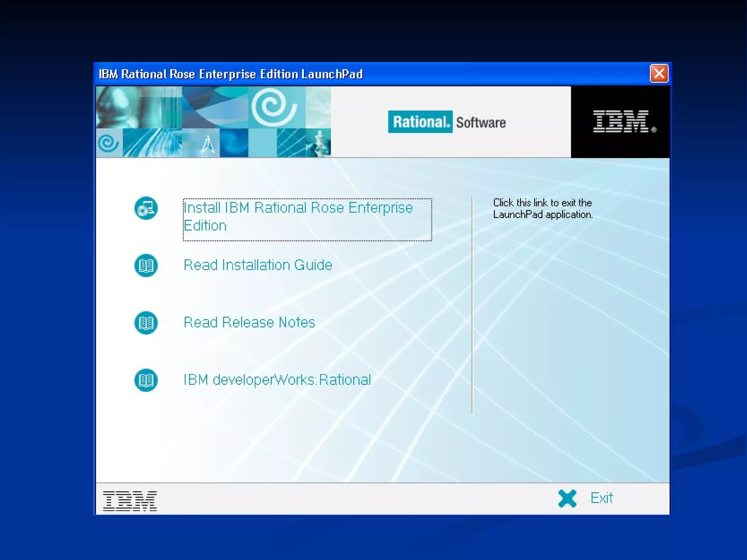747x560 pixels.
Task: Click the book icon beside developerWorks
Action: (146, 380)
